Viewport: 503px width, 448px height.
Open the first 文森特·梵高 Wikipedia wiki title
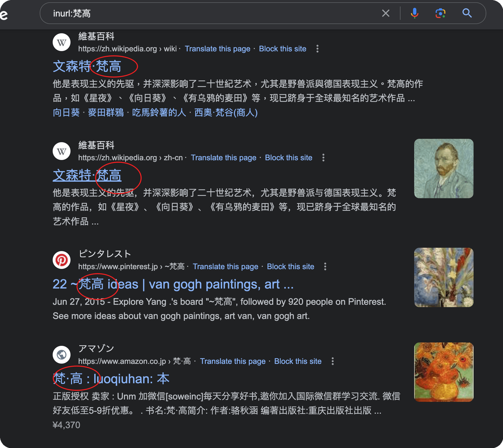pyautogui.click(x=87, y=66)
